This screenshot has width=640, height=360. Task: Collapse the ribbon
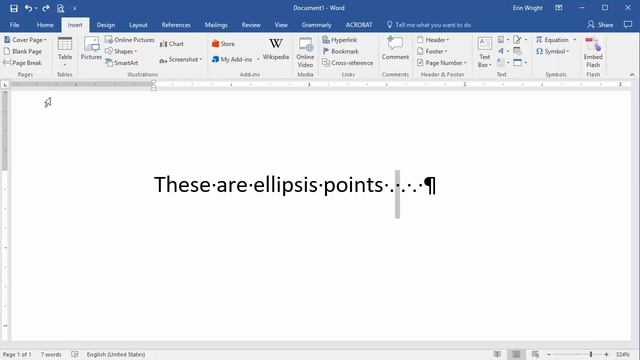tap(632, 75)
